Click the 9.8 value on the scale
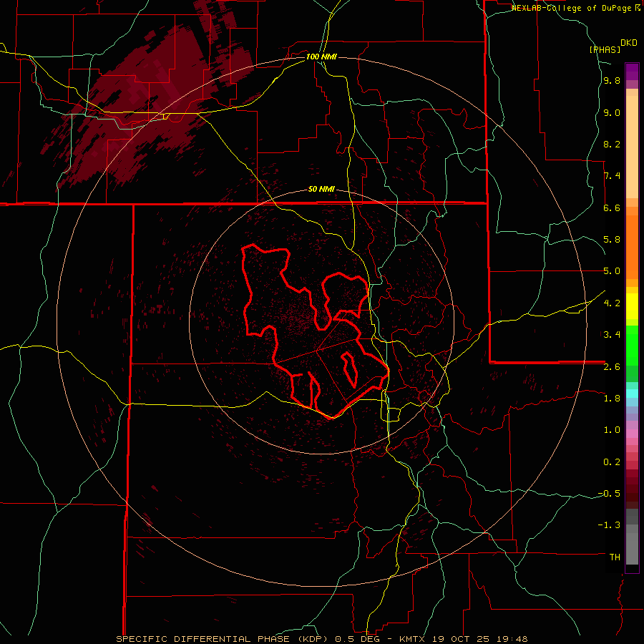Image resolution: width=644 pixels, height=644 pixels. point(612,80)
